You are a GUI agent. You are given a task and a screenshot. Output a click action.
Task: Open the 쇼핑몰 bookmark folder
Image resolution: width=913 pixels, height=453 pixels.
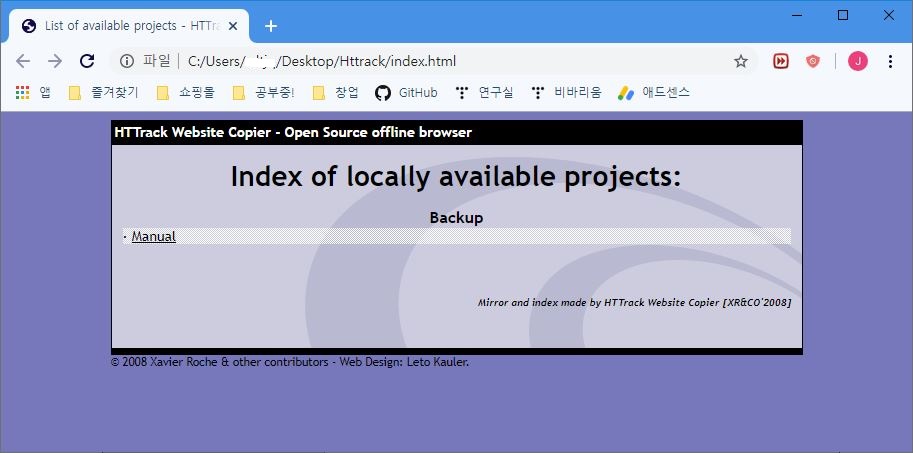(186, 93)
